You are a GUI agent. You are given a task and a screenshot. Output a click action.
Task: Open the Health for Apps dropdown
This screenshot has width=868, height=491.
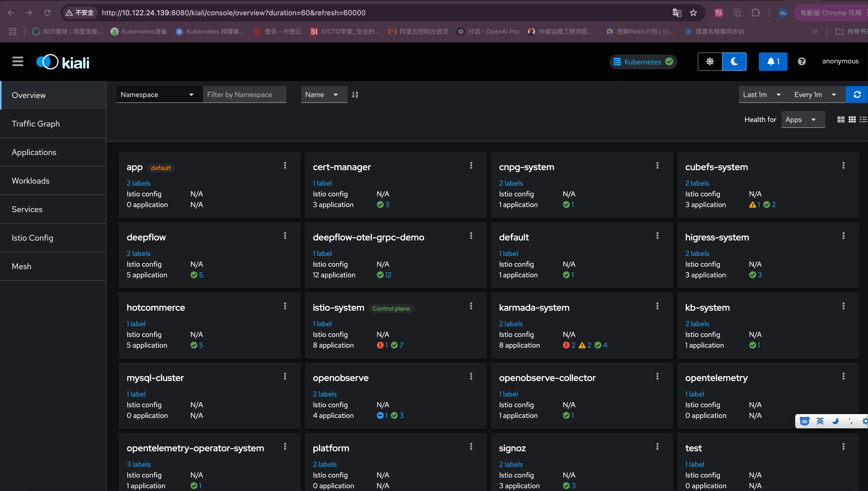(x=803, y=119)
